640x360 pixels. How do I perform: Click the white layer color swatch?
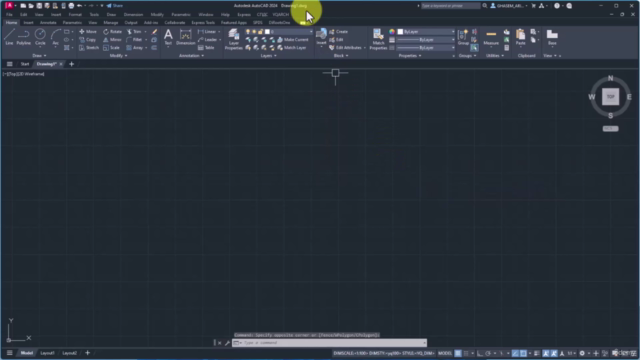(267, 31)
